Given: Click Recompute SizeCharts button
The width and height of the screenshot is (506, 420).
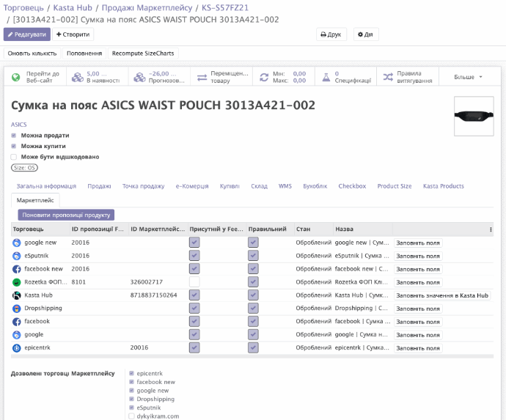Looking at the screenshot, I should [x=143, y=54].
